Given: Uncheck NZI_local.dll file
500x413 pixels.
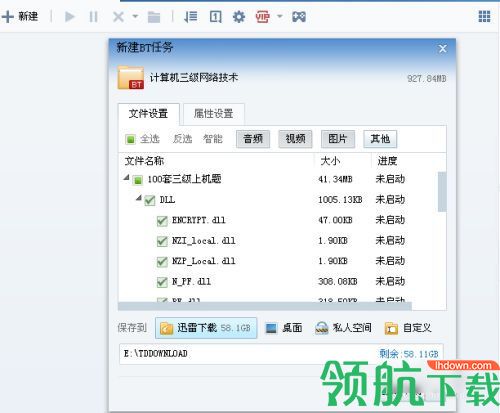Looking at the screenshot, I should [x=162, y=241].
